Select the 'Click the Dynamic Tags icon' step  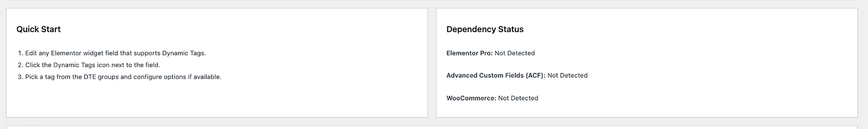[92, 65]
